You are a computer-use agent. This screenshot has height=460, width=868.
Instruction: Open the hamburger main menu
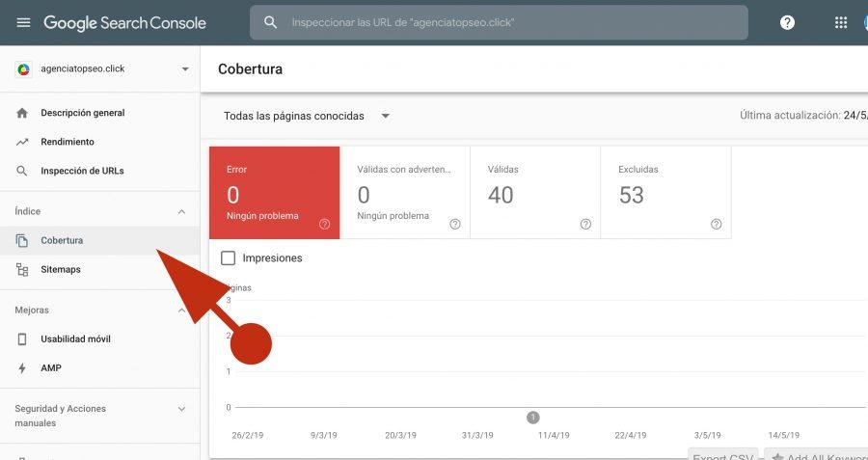(x=23, y=22)
